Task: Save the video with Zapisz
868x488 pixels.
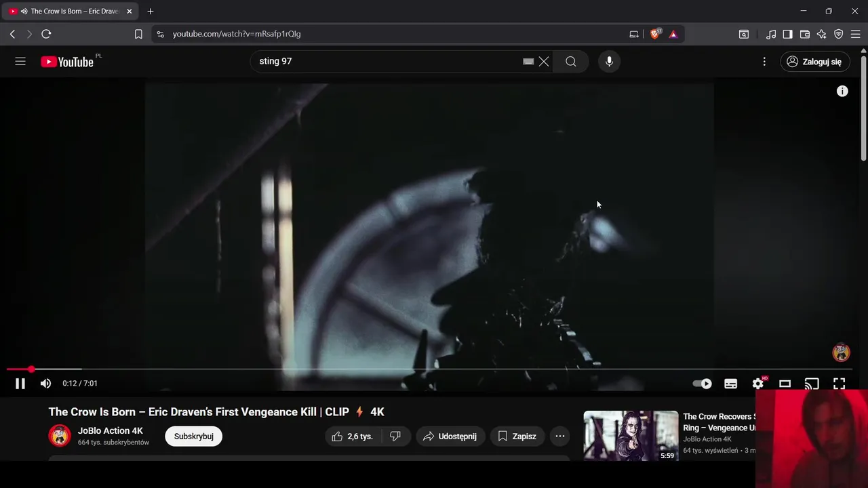Action: [517, 436]
